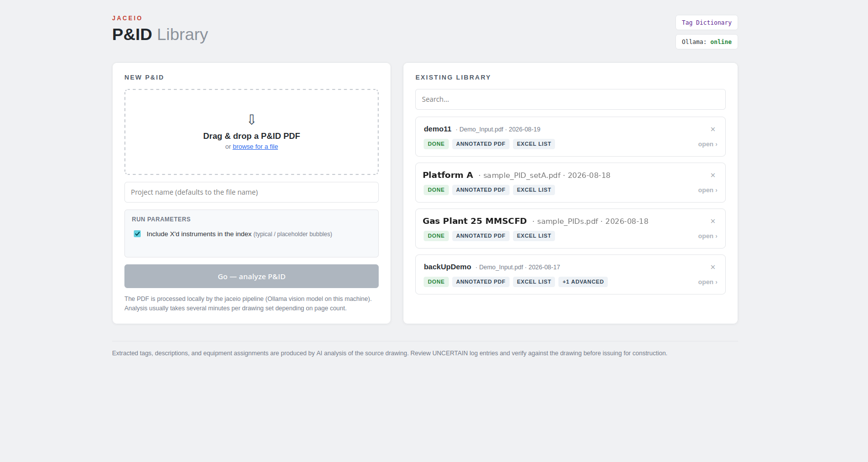Open Gas Plant Annotated PDF
The height and width of the screenshot is (462, 868).
pos(480,236)
